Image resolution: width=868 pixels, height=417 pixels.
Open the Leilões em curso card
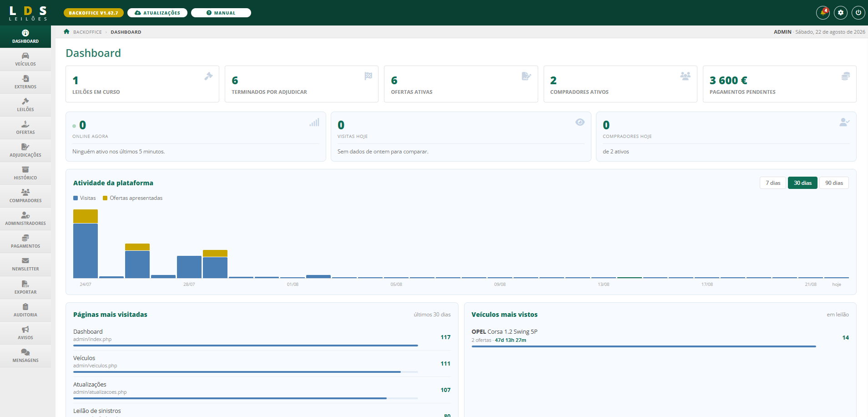click(x=142, y=84)
